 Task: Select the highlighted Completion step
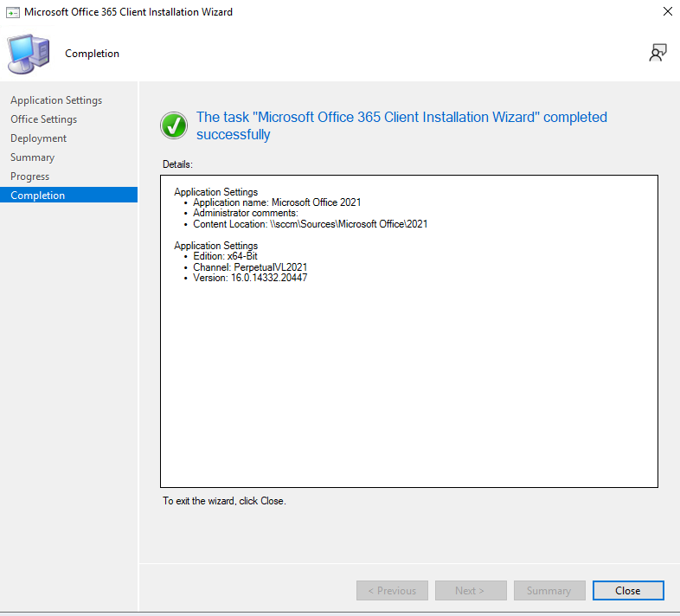pos(68,195)
